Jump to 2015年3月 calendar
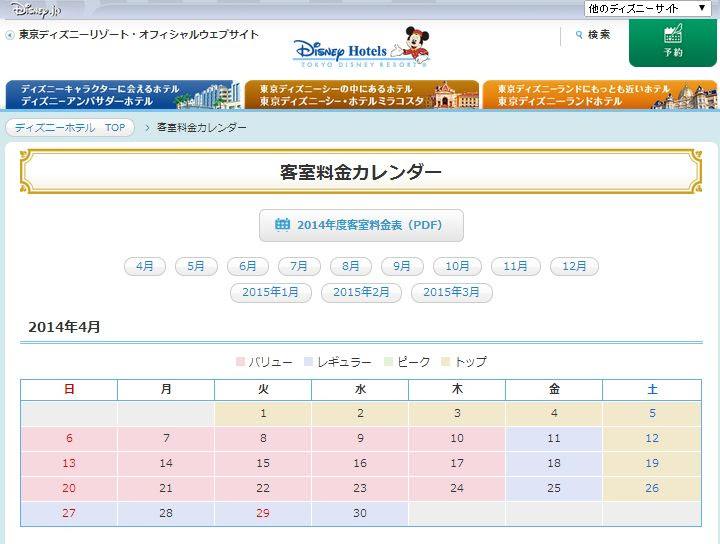The width and height of the screenshot is (720, 544). (x=452, y=292)
